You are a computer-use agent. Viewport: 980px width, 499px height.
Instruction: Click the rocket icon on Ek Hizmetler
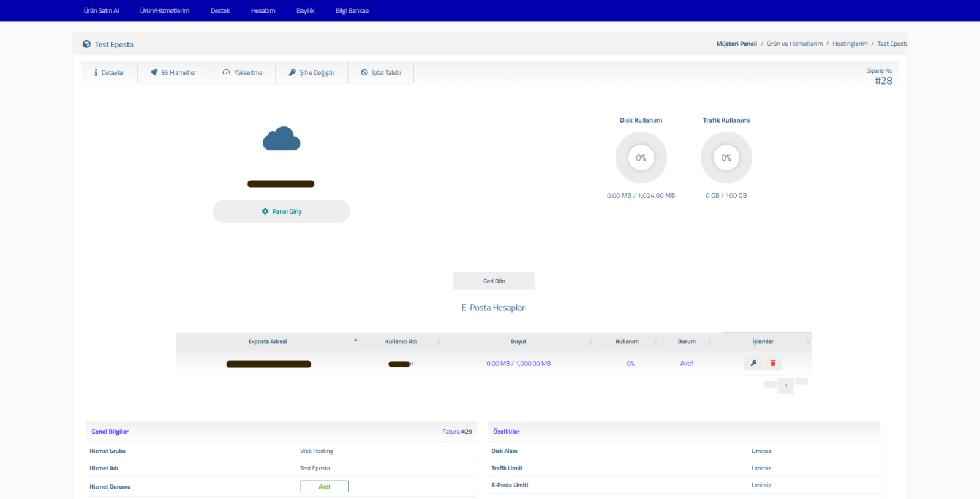(154, 72)
